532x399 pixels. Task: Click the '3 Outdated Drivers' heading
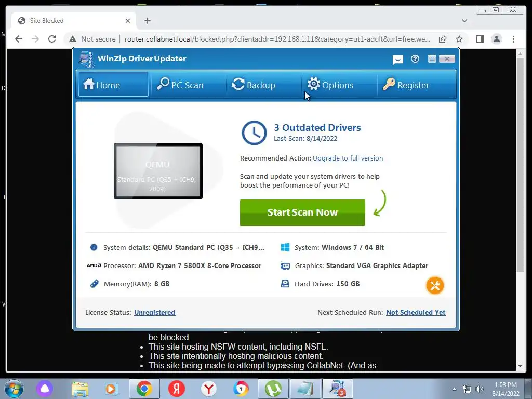click(x=317, y=128)
